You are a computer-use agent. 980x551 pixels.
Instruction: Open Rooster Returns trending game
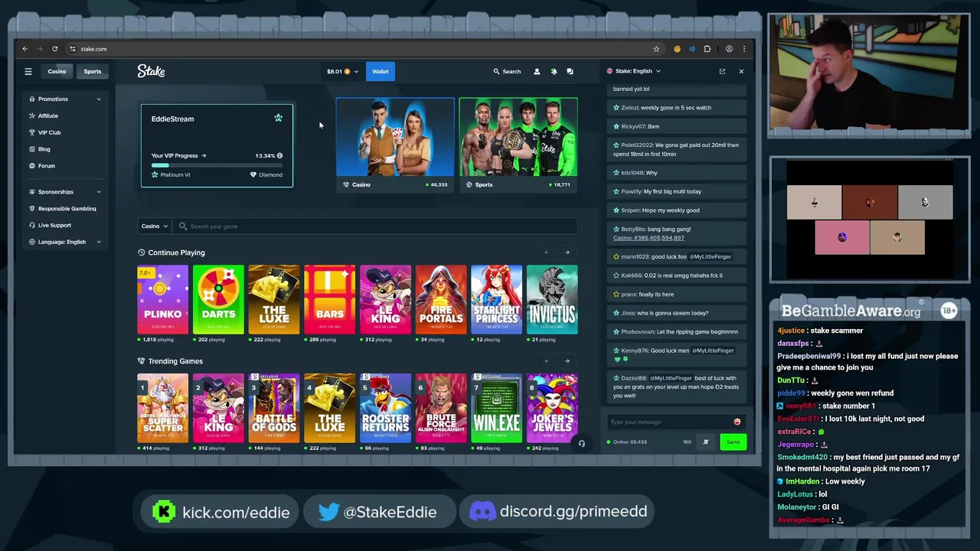point(385,408)
